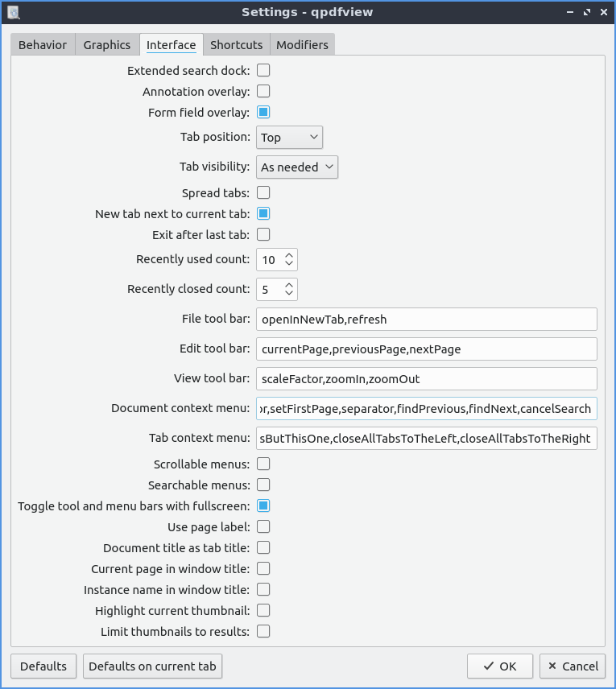Click the View tool bar input field

[426, 379]
